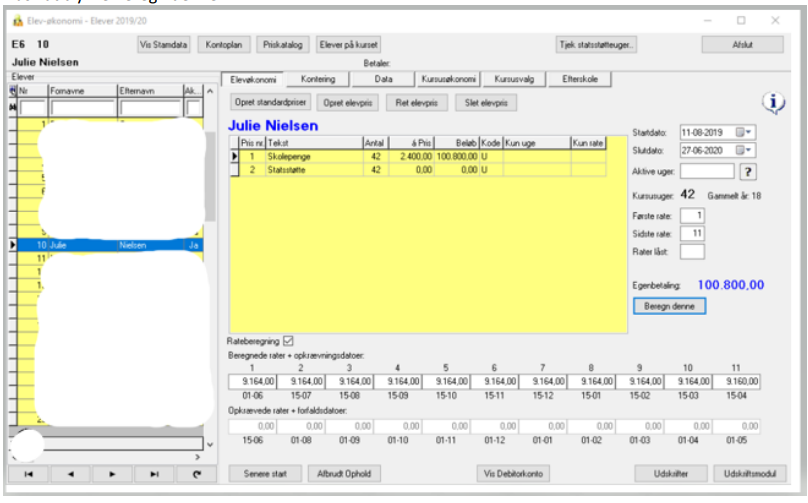Go to first record navigation arrow
This screenshot has height=503, width=808.
click(x=28, y=474)
